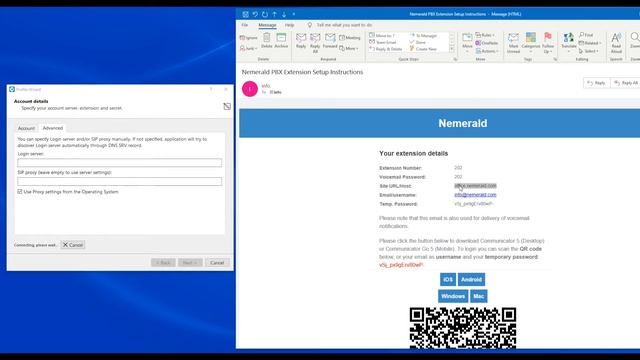This screenshot has height=360, width=640.
Task: Open the Related dropdown in Editing group
Action: [590, 43]
